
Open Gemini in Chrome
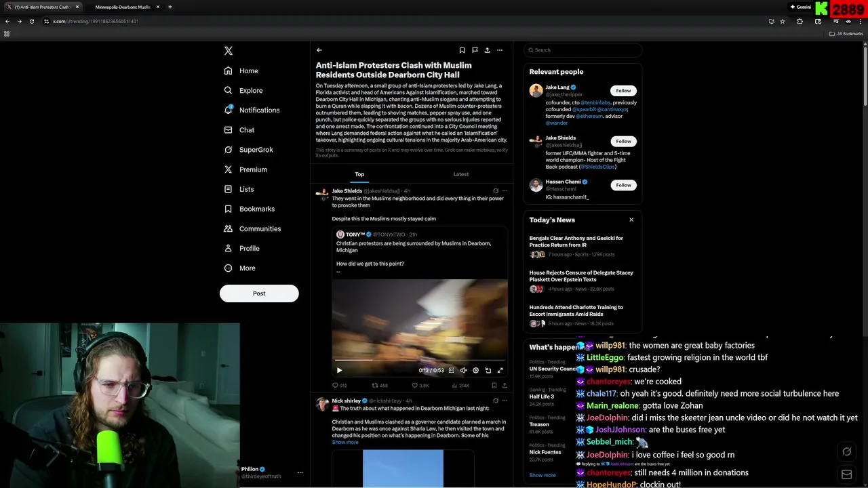pos(800,7)
